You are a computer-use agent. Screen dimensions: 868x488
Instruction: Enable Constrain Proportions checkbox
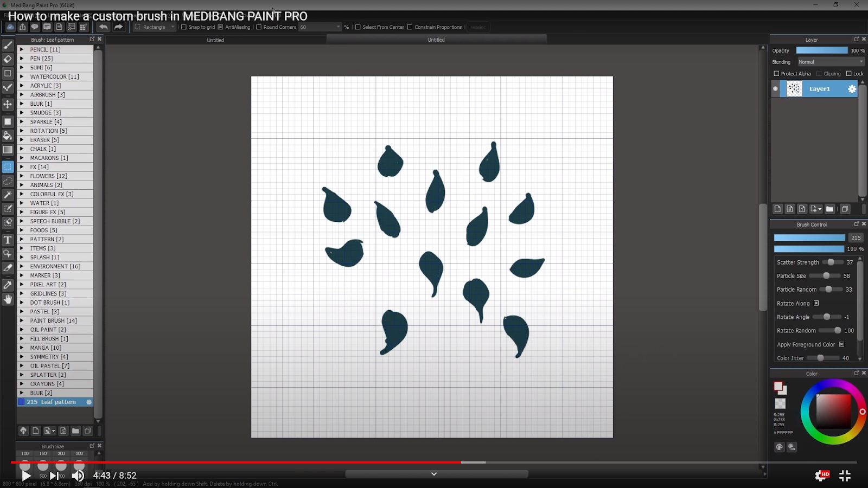tap(410, 27)
